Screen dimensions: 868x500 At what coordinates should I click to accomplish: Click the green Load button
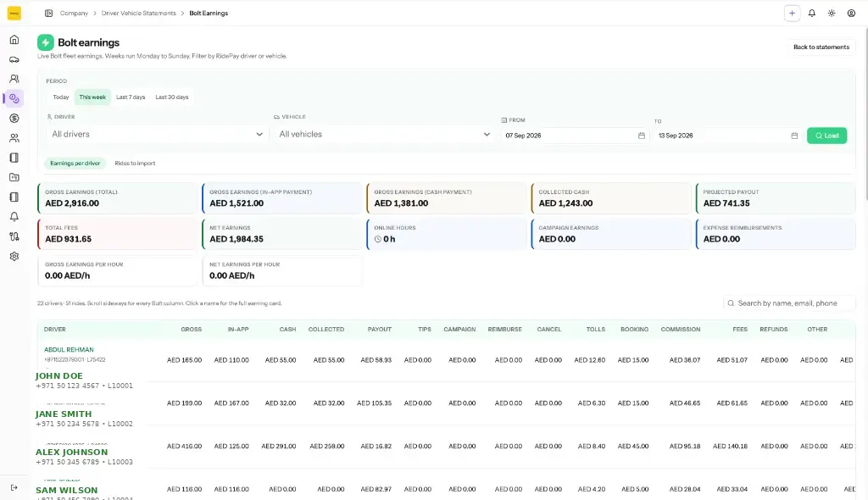pos(826,136)
